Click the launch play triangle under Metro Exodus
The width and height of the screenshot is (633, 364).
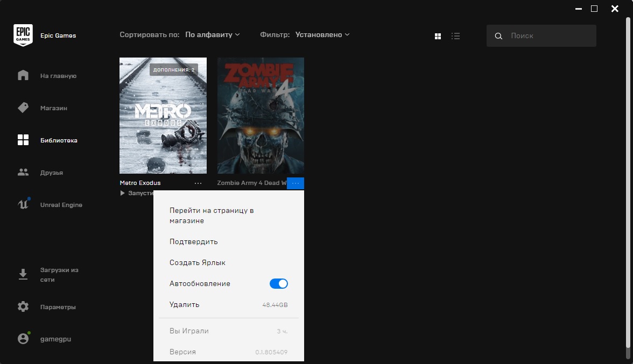pyautogui.click(x=122, y=193)
